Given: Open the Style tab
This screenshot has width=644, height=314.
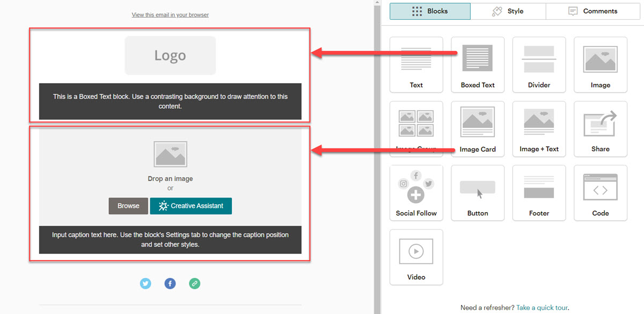Looking at the screenshot, I should [x=508, y=11].
